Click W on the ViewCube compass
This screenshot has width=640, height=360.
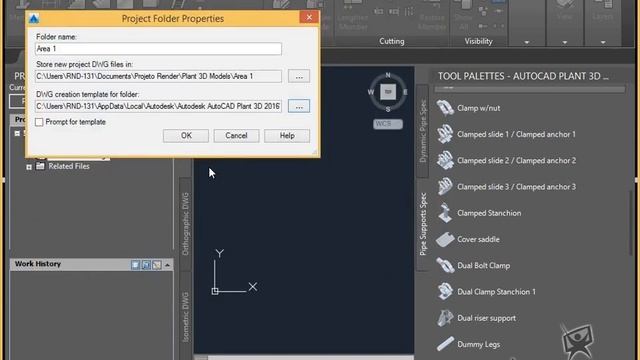[x=371, y=92]
